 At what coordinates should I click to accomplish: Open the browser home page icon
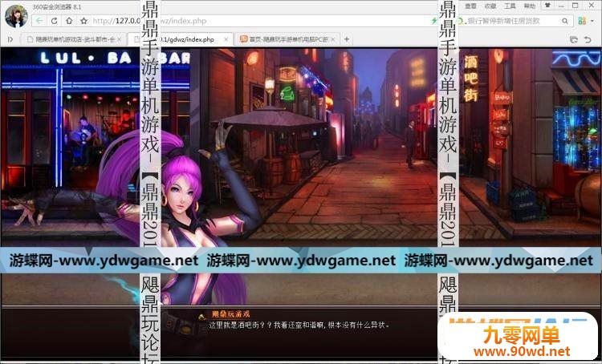(69, 21)
